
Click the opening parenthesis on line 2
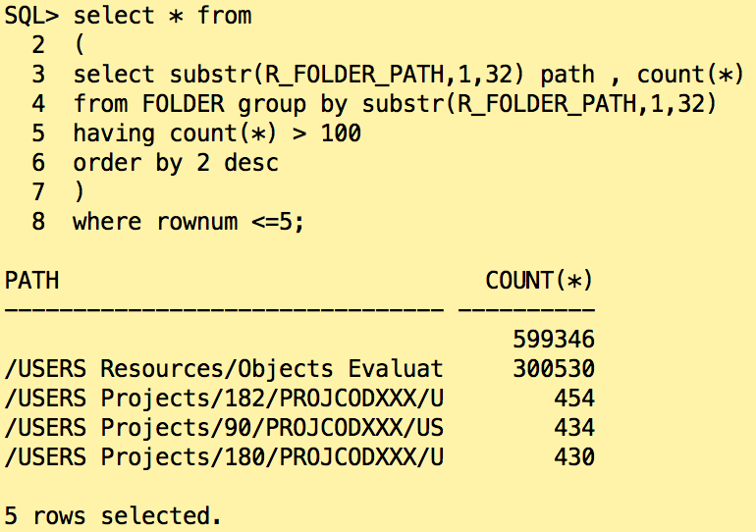pyautogui.click(x=81, y=45)
